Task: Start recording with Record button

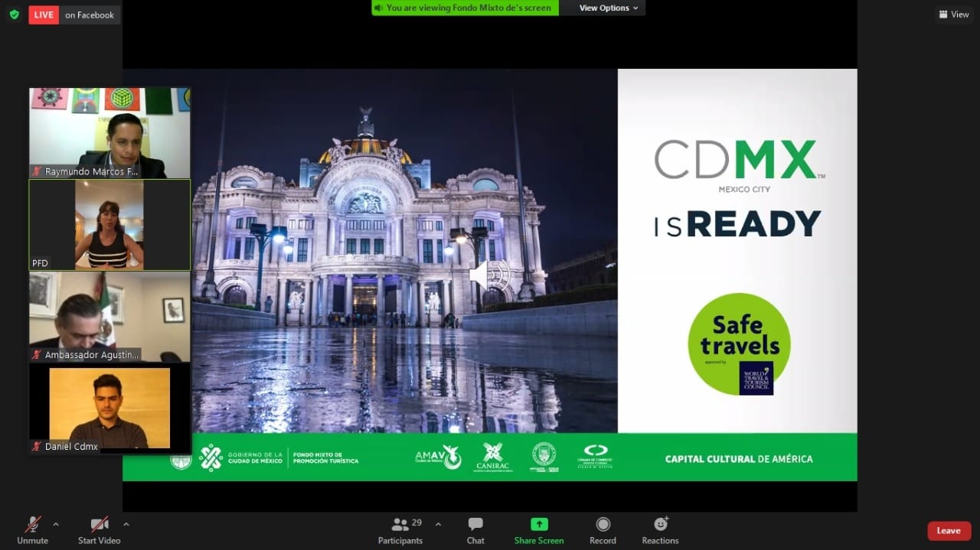Action: [x=603, y=530]
